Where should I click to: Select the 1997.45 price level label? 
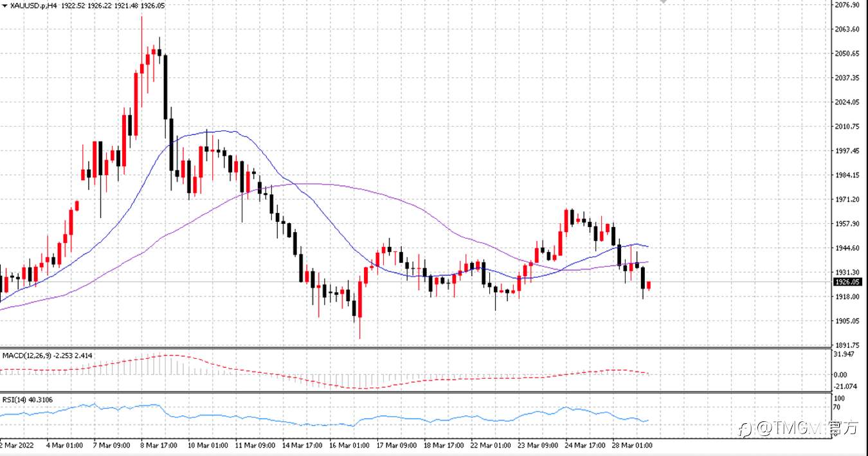[847, 150]
